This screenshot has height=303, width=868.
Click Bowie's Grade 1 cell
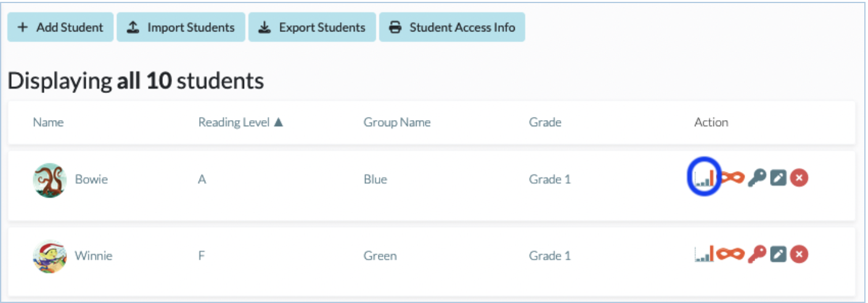click(550, 179)
